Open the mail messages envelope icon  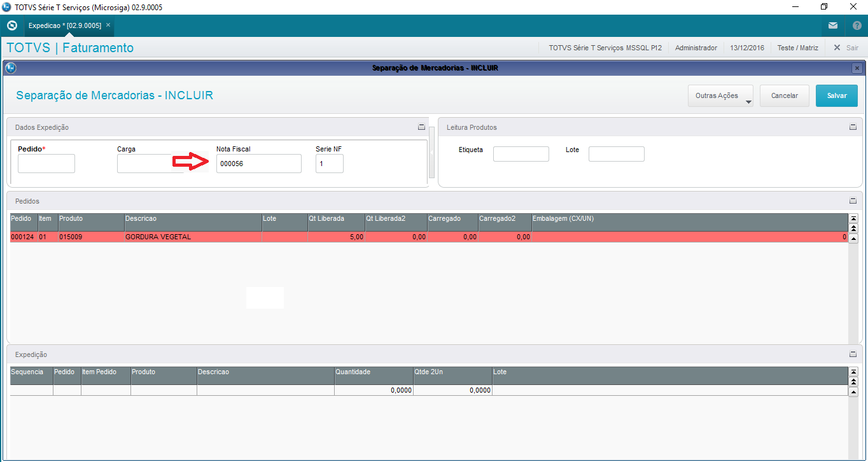[x=833, y=25]
